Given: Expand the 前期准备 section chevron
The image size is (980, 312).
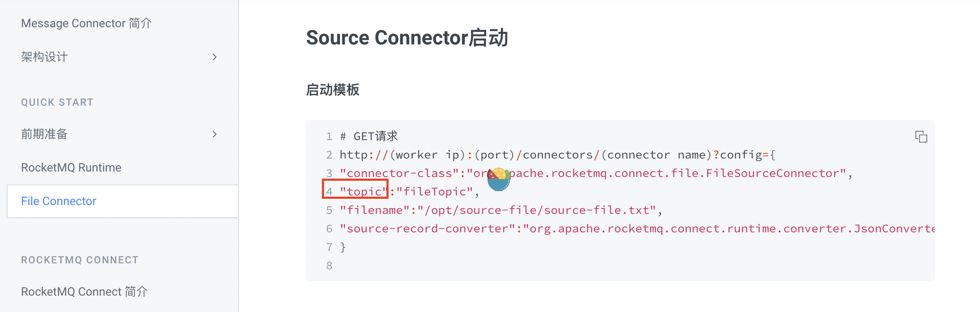Looking at the screenshot, I should coord(215,134).
